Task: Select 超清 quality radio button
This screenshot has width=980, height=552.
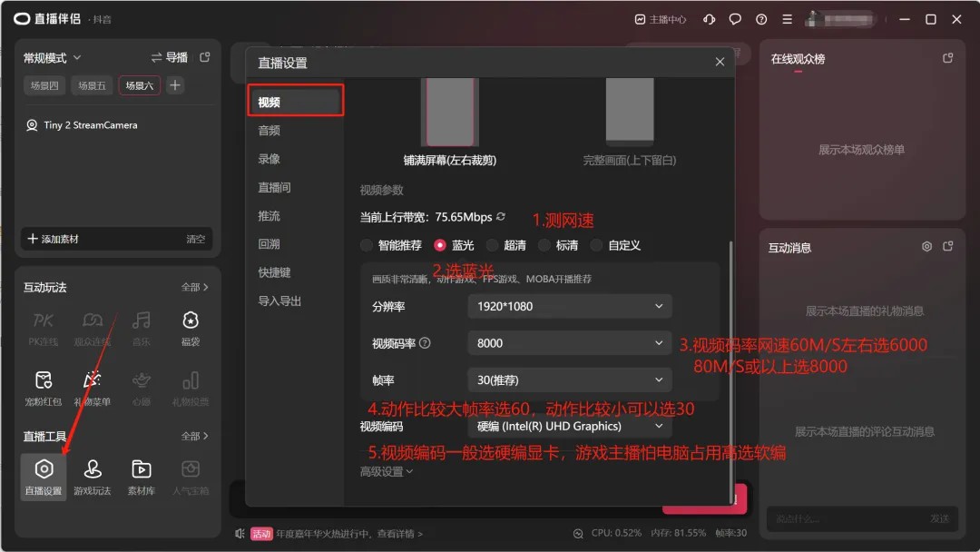Action: pos(492,245)
